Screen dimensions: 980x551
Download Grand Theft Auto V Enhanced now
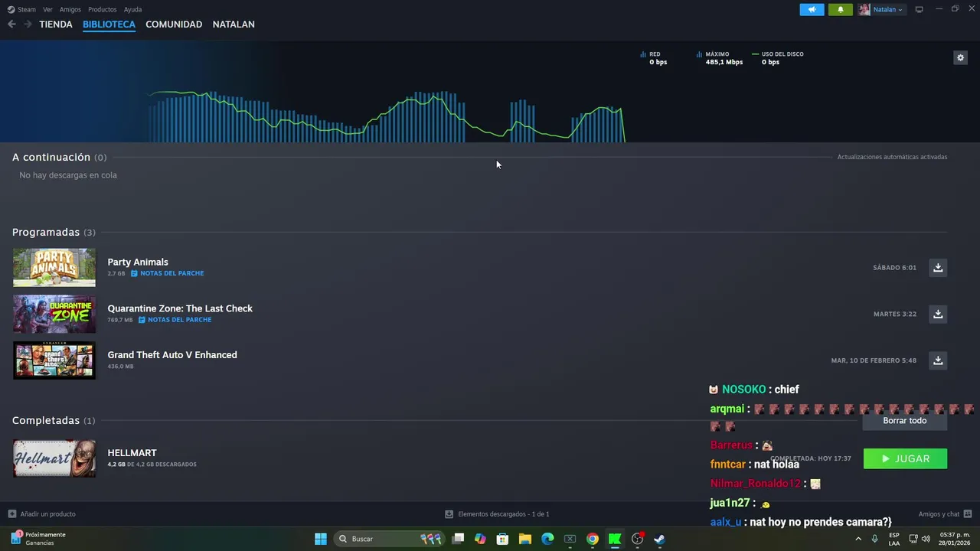[x=938, y=360]
